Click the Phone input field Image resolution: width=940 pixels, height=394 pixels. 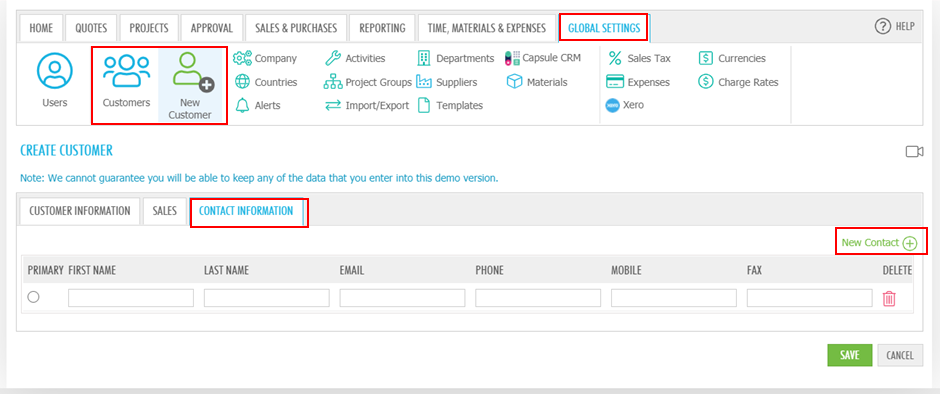point(538,298)
